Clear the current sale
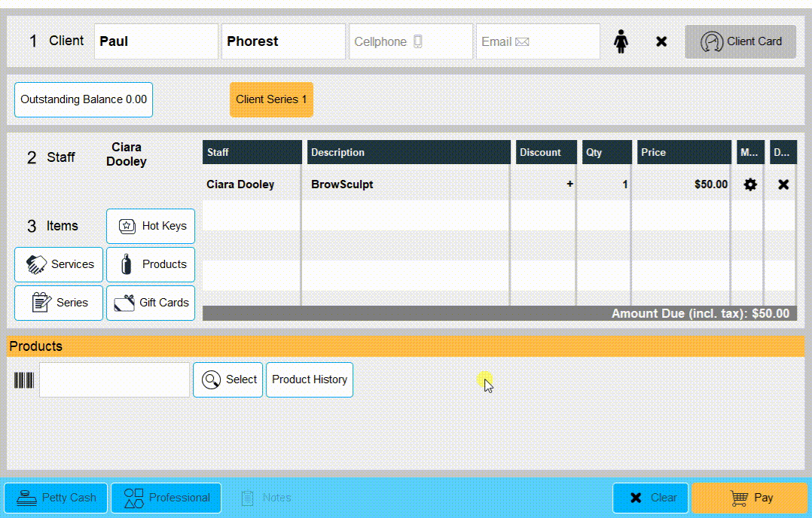Image resolution: width=812 pixels, height=518 pixels. (651, 498)
